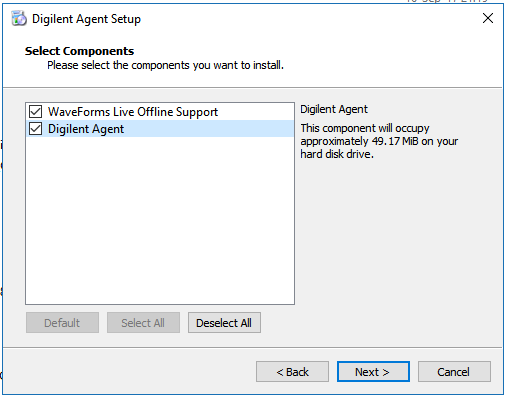Choose Deselect All to clear components

(224, 322)
